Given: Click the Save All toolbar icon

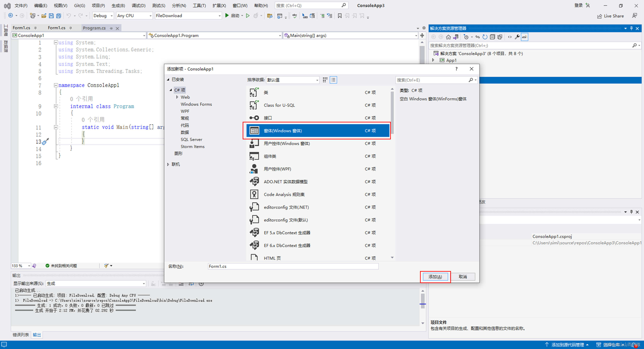Looking at the screenshot, I should (58, 16).
